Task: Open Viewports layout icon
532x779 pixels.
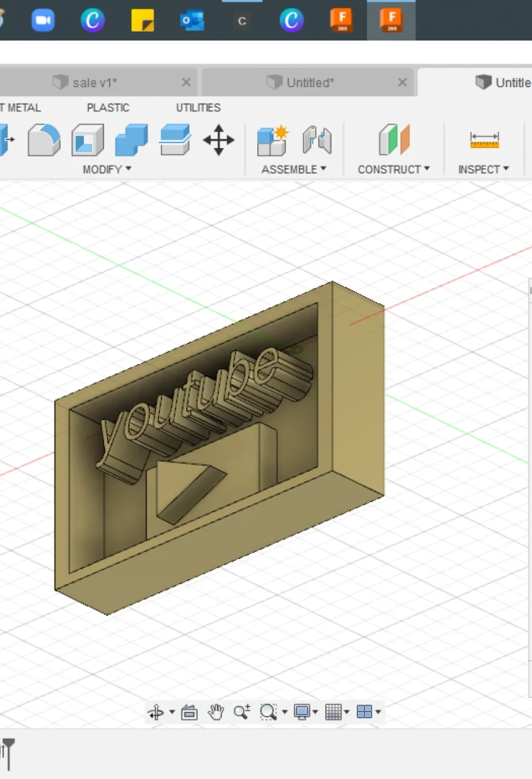Action: point(365,712)
